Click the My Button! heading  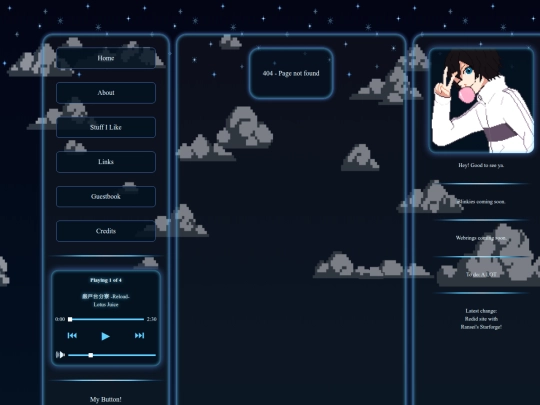[x=106, y=399]
